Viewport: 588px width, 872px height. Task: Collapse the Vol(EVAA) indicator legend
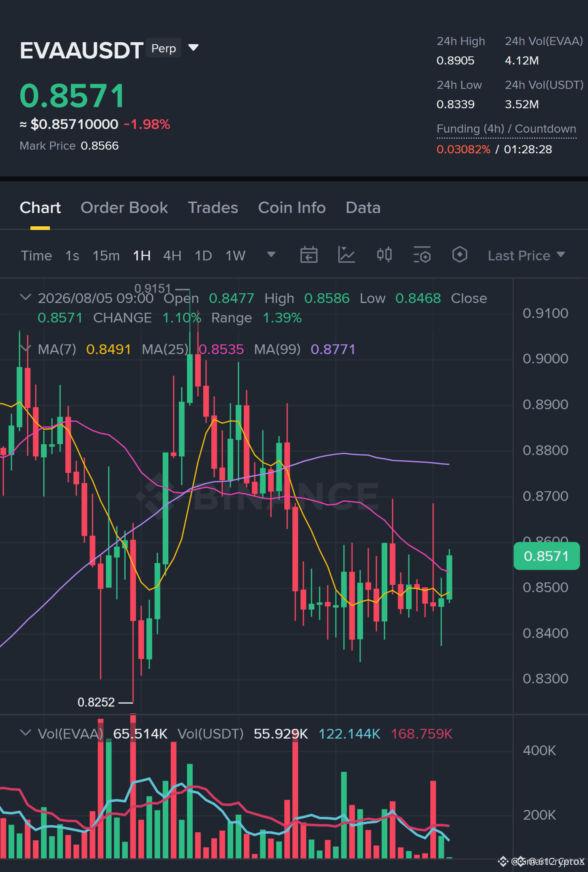click(26, 733)
